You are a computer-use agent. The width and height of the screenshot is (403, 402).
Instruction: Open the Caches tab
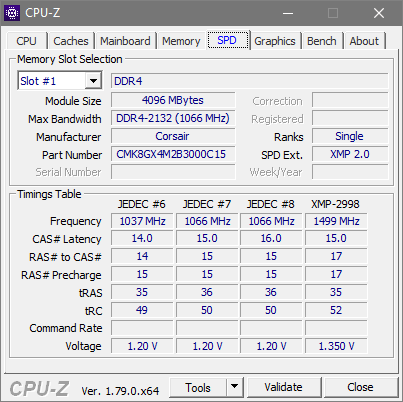click(71, 41)
